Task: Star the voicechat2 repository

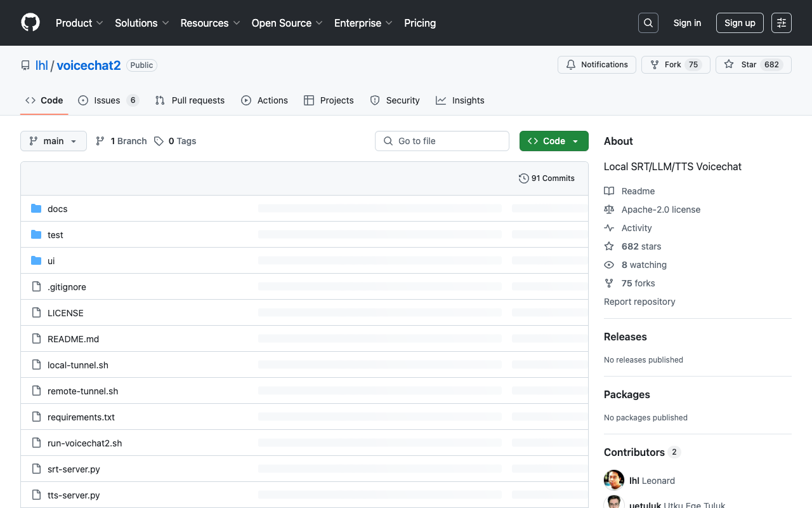Action: [x=754, y=65]
